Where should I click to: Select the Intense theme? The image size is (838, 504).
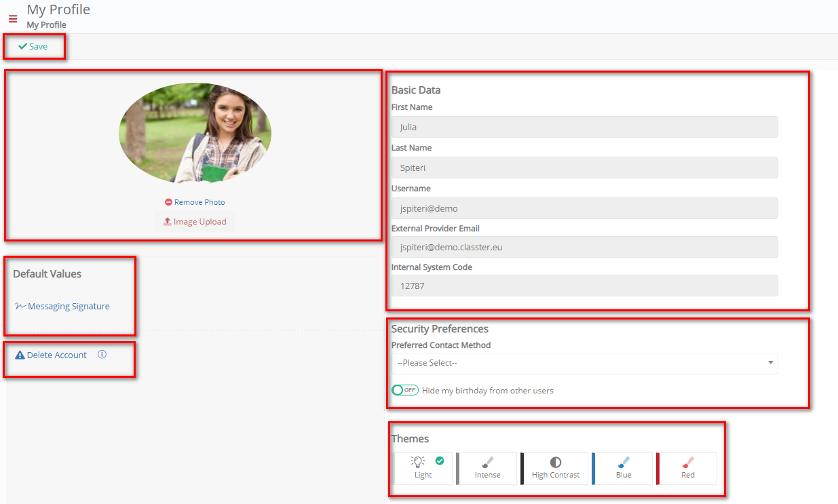(x=487, y=469)
